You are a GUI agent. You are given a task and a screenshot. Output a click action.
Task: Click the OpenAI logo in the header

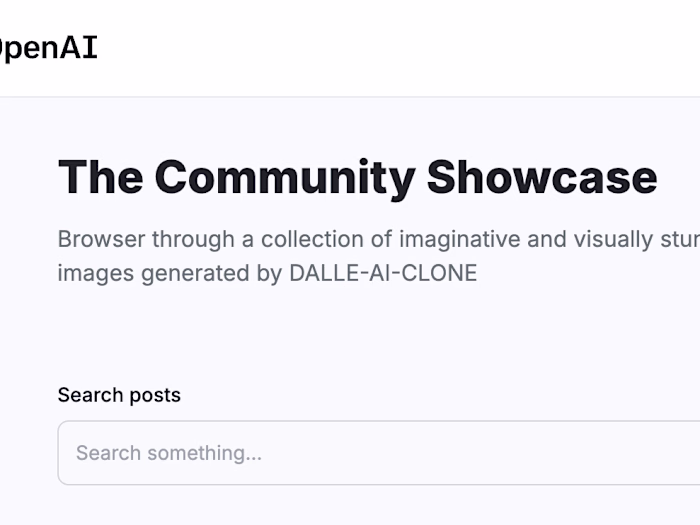48,47
